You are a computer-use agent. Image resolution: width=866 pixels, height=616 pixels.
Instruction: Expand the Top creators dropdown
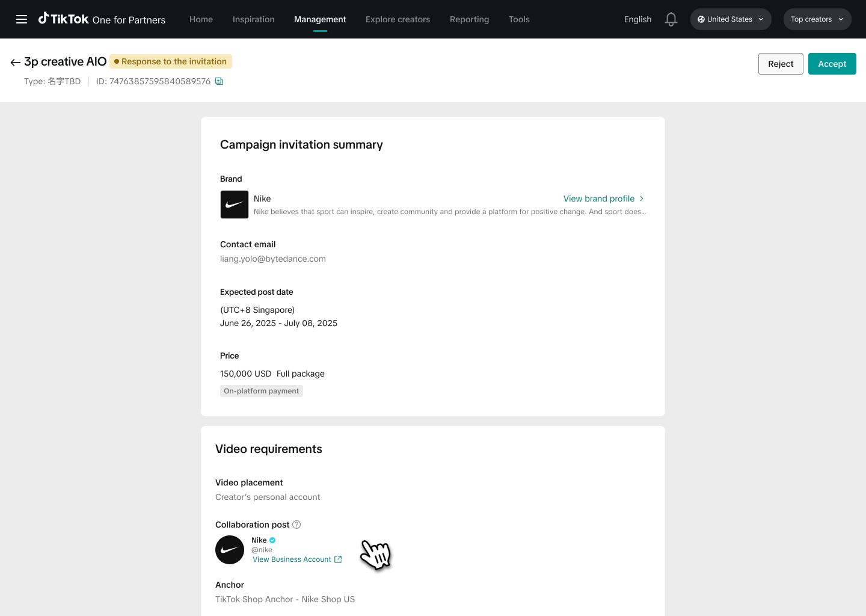click(x=817, y=19)
